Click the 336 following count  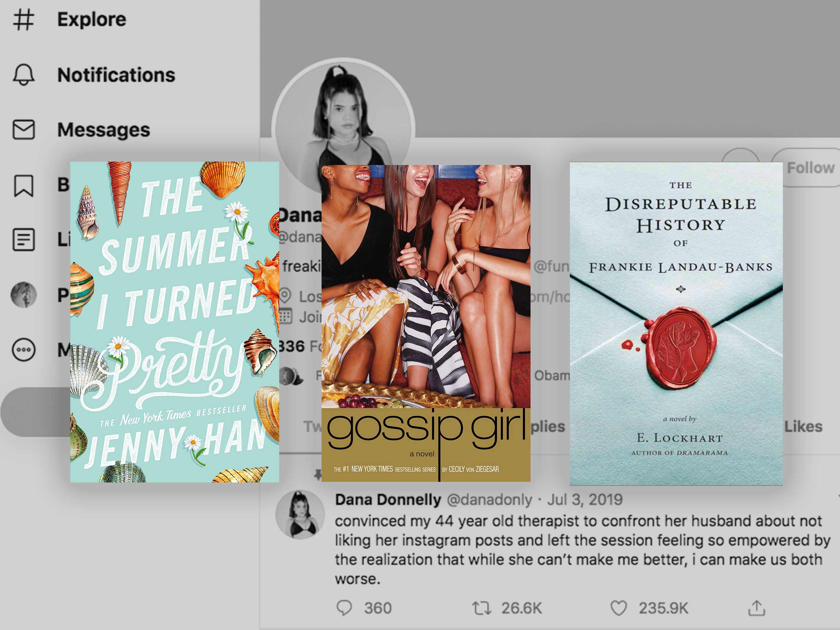tap(291, 346)
